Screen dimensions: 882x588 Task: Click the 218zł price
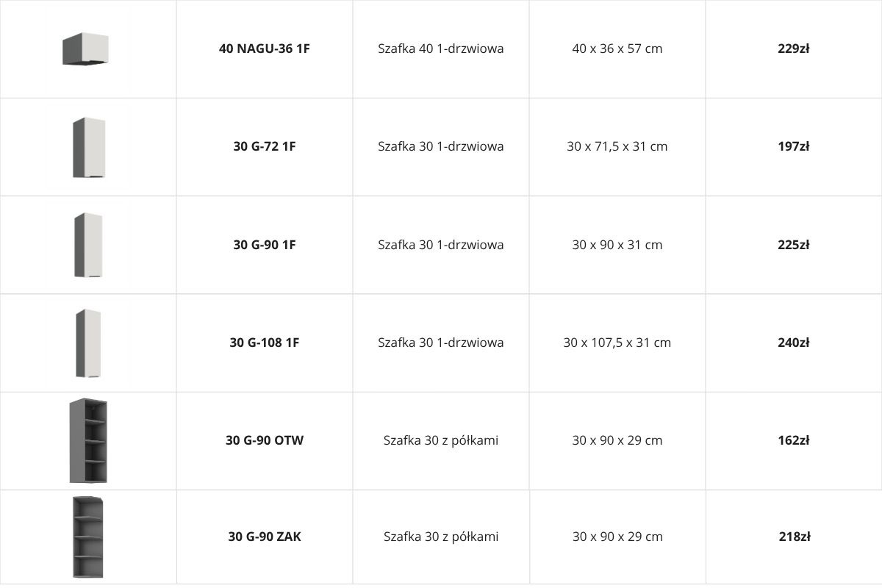click(x=795, y=537)
